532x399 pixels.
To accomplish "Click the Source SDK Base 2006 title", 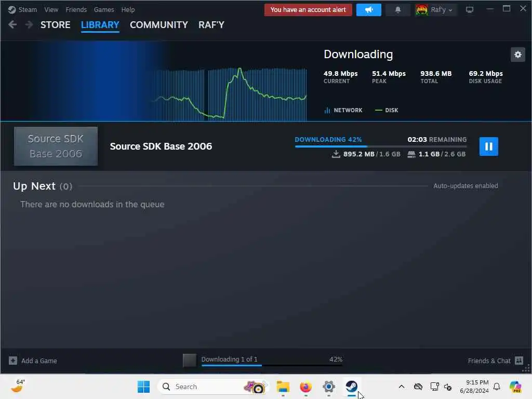I will [x=161, y=146].
